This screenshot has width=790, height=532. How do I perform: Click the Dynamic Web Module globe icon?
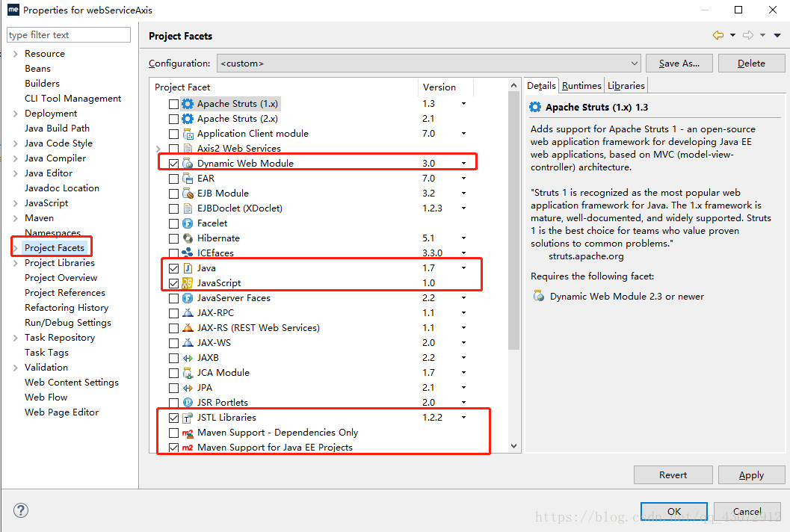188,164
